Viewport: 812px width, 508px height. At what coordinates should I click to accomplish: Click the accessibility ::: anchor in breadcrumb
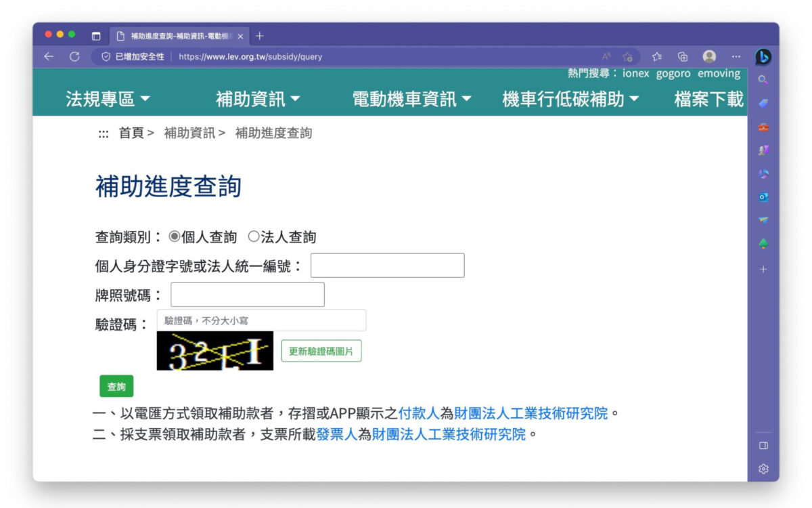pyautogui.click(x=104, y=134)
